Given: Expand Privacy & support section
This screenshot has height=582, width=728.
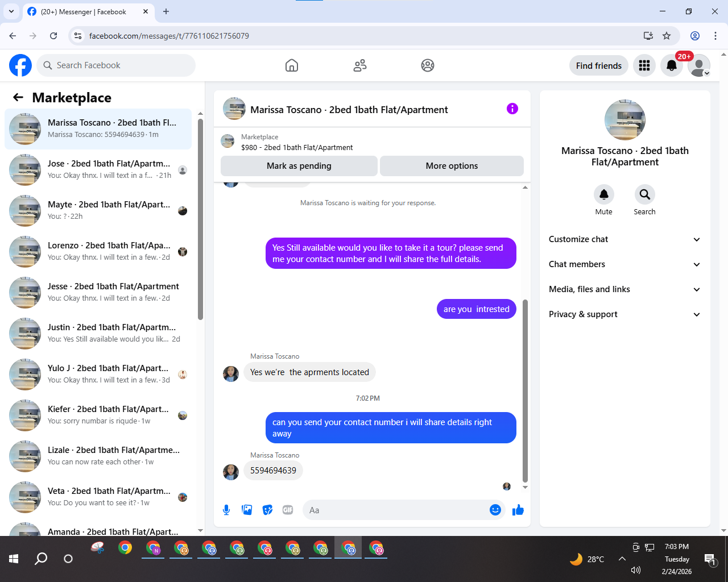Looking at the screenshot, I should click(x=624, y=314).
